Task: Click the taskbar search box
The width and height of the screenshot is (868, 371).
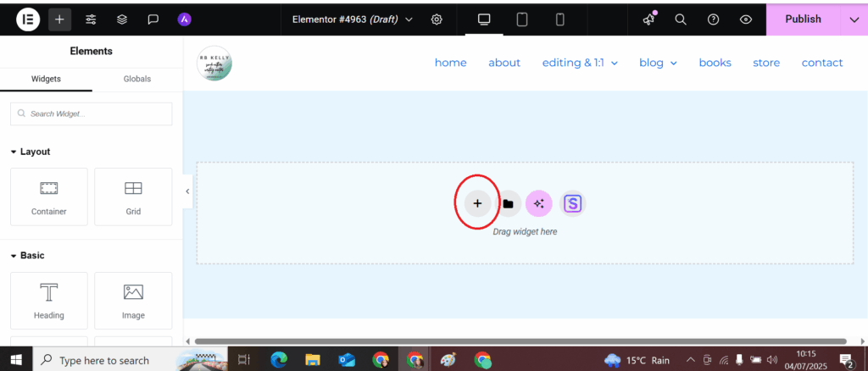Action: [130, 360]
